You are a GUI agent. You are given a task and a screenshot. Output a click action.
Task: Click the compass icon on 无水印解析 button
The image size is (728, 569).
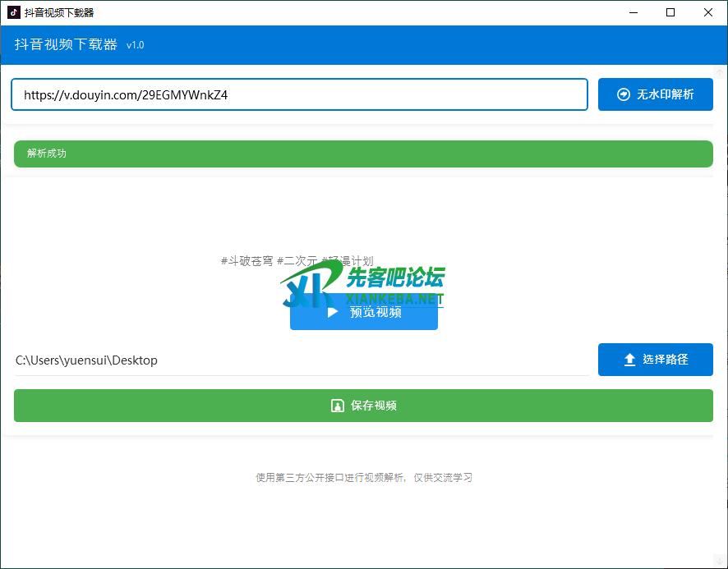tap(624, 94)
